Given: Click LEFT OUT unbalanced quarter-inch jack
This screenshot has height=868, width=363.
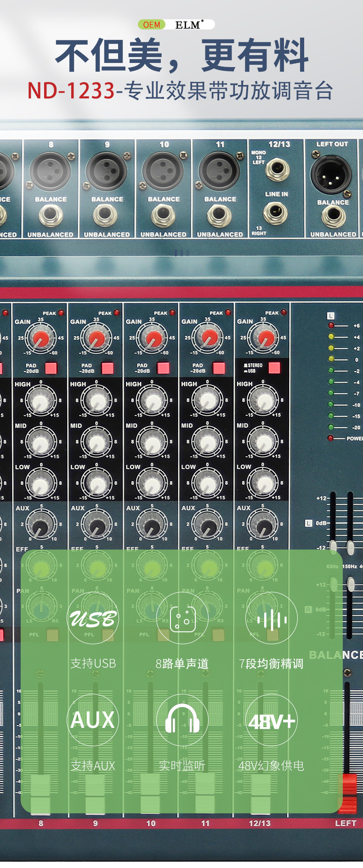Looking at the screenshot, I should [333, 217].
